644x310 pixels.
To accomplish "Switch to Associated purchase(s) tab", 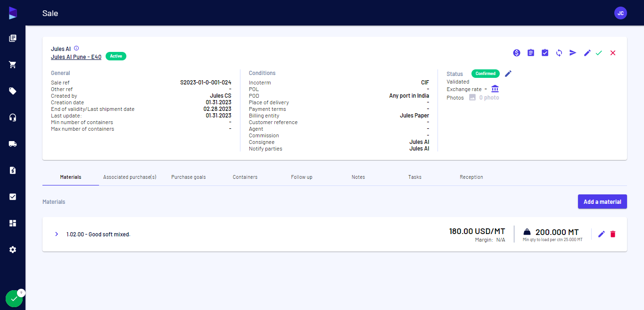I will pos(130,177).
